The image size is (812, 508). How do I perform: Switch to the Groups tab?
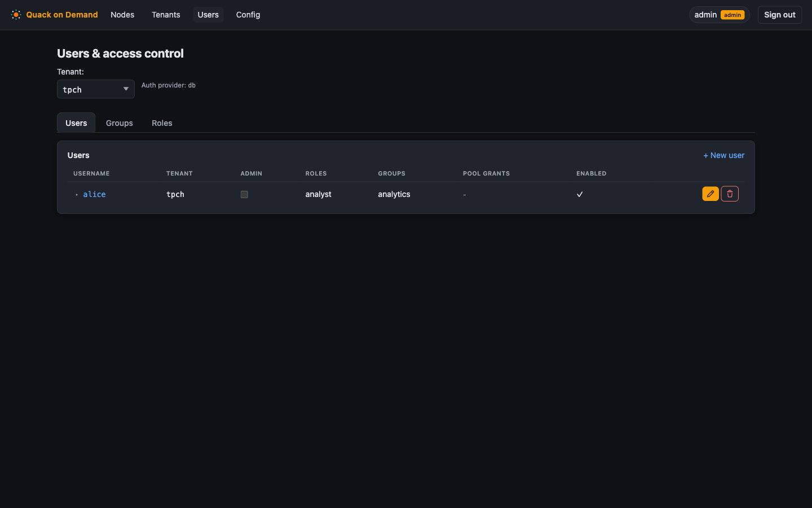(x=120, y=123)
